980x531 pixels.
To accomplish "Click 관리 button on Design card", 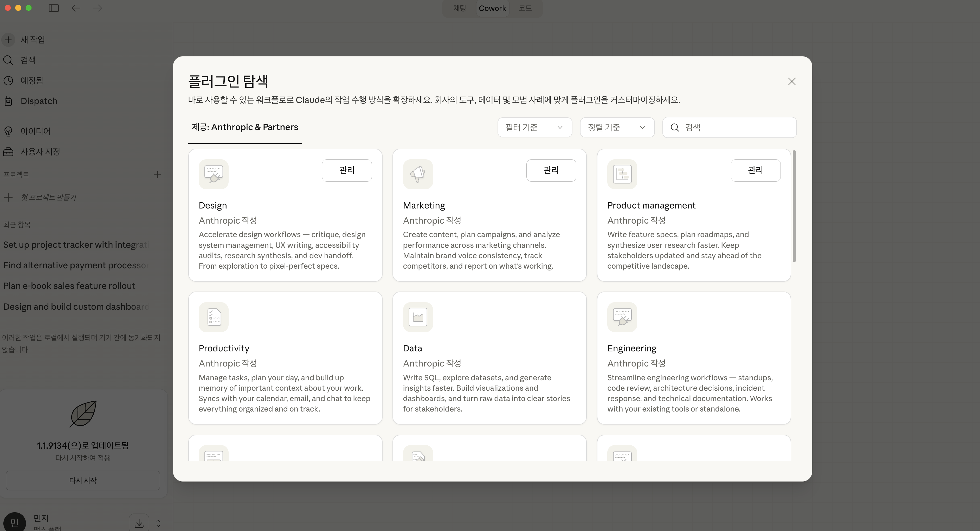I will click(347, 170).
